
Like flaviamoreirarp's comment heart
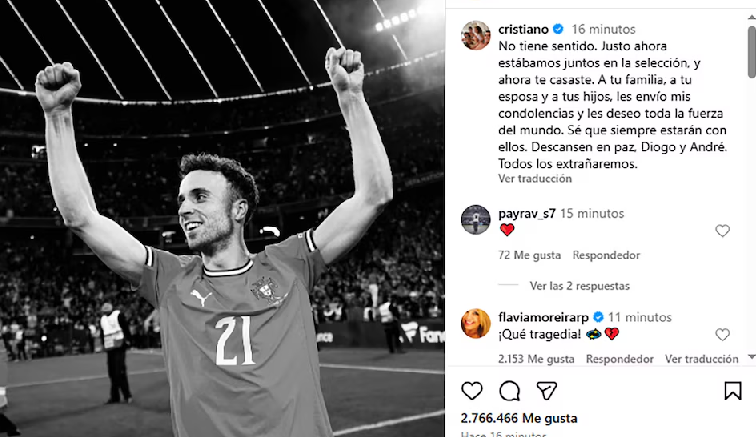click(x=722, y=334)
